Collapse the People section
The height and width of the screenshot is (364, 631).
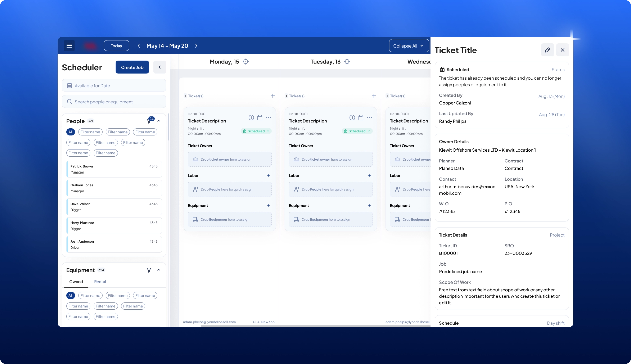pyautogui.click(x=159, y=121)
